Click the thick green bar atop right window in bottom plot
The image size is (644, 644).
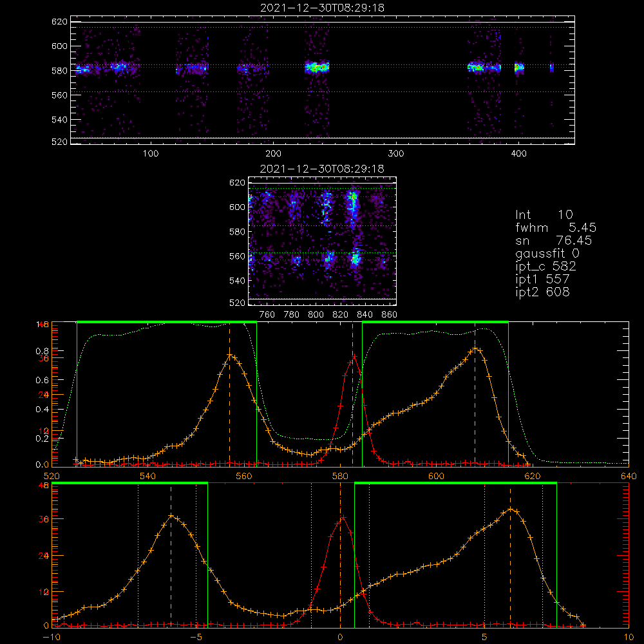(455, 484)
